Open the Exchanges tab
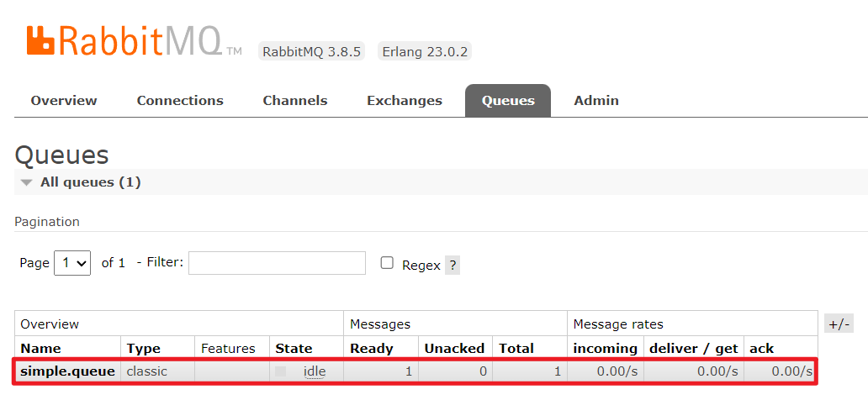Image resolution: width=868 pixels, height=400 pixels. tap(404, 101)
